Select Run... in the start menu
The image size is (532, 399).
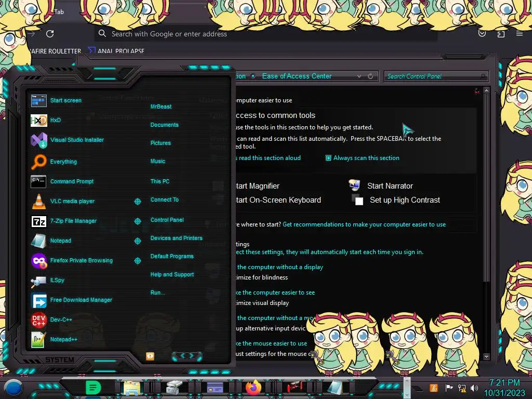158,293
